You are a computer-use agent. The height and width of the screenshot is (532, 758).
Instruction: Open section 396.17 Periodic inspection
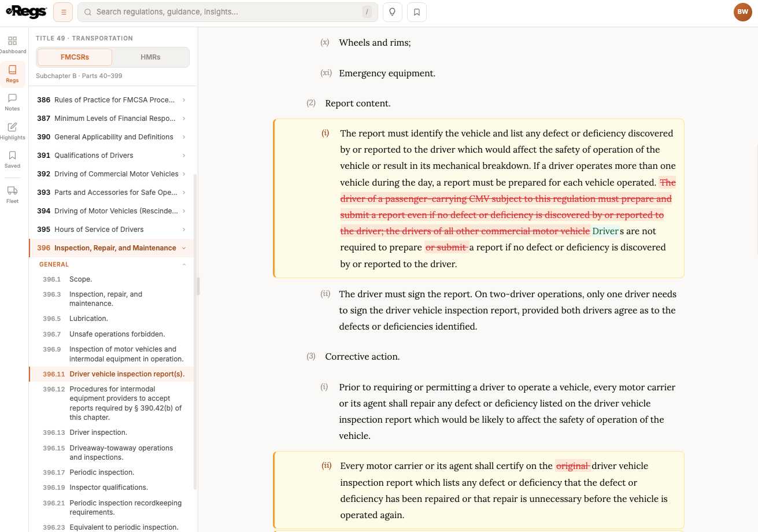(111, 472)
